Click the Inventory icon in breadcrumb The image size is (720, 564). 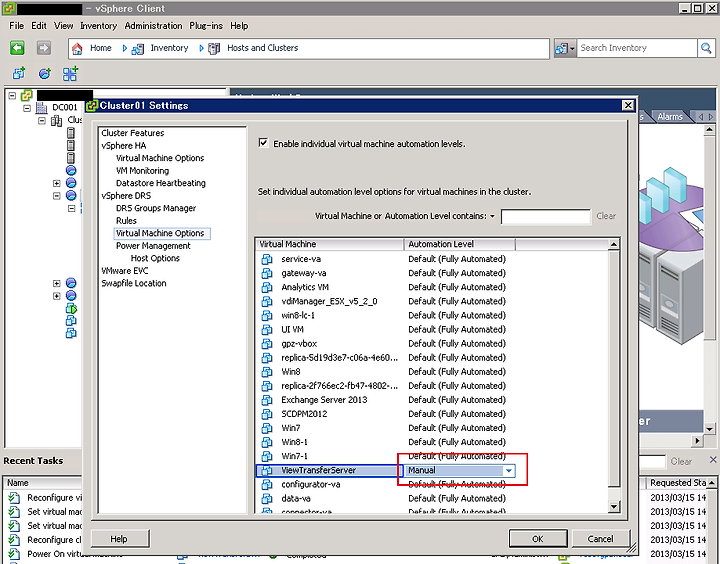coord(137,49)
